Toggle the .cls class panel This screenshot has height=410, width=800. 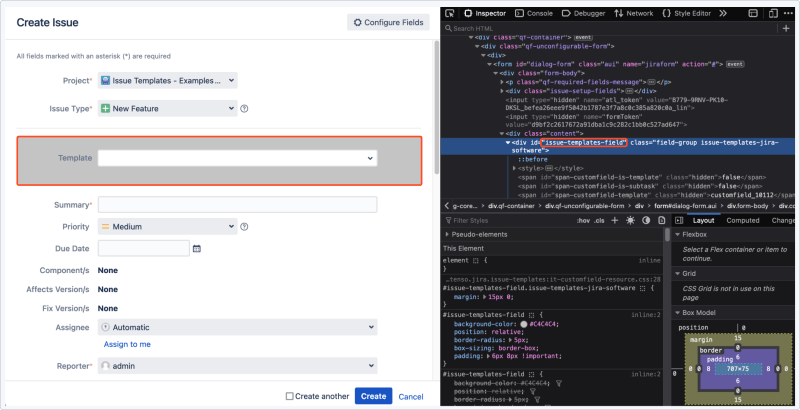coord(599,220)
